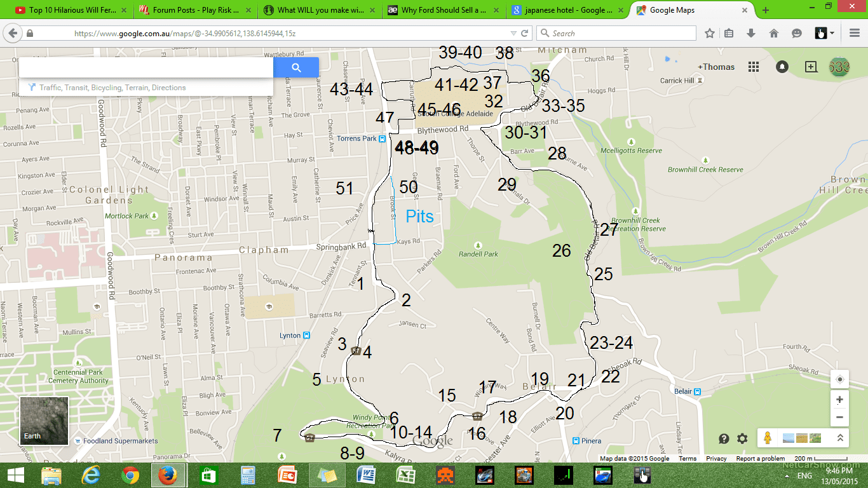
Task: Click the Torrens Park train station icon
Action: (382, 139)
